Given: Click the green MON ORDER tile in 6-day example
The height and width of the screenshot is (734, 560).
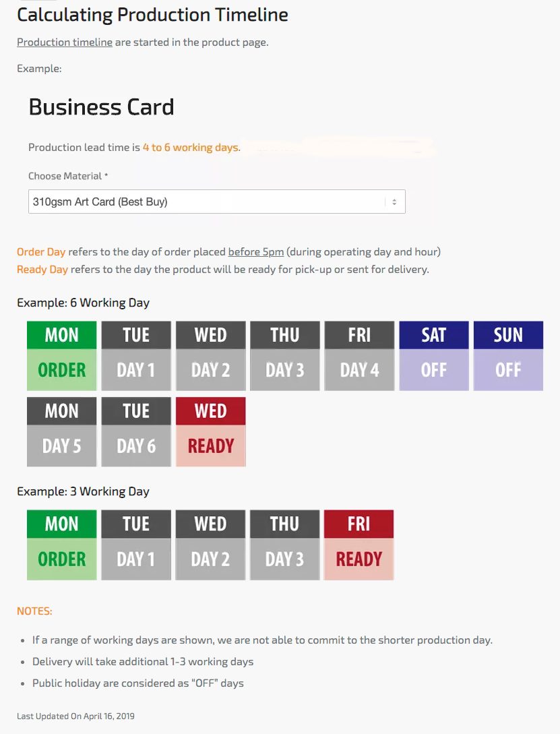Looking at the screenshot, I should pyautogui.click(x=61, y=356).
